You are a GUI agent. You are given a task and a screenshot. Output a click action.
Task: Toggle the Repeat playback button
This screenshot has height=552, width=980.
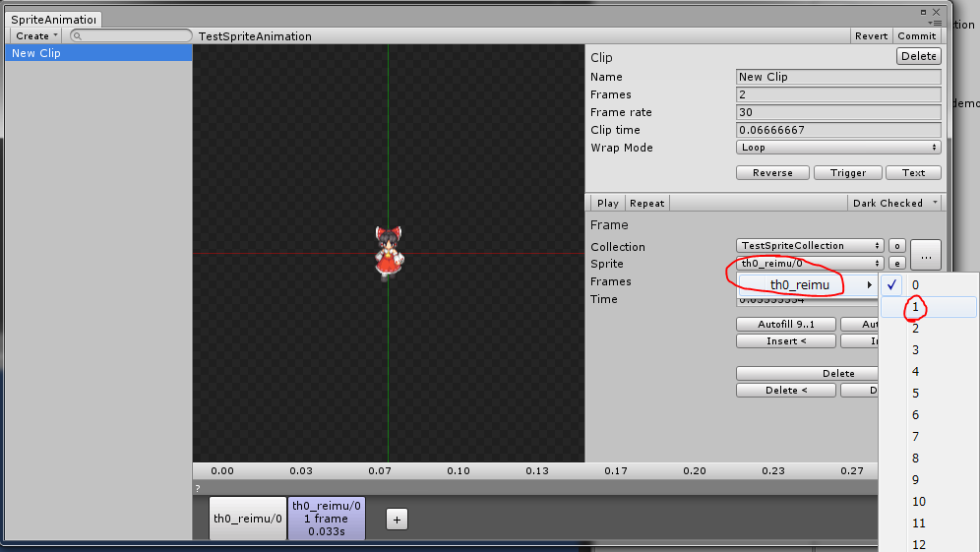point(646,203)
